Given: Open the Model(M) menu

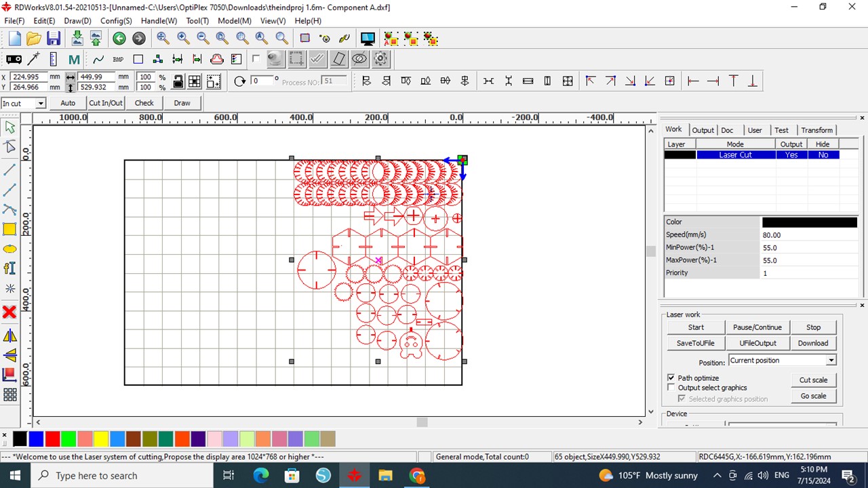Looking at the screenshot, I should tap(235, 21).
